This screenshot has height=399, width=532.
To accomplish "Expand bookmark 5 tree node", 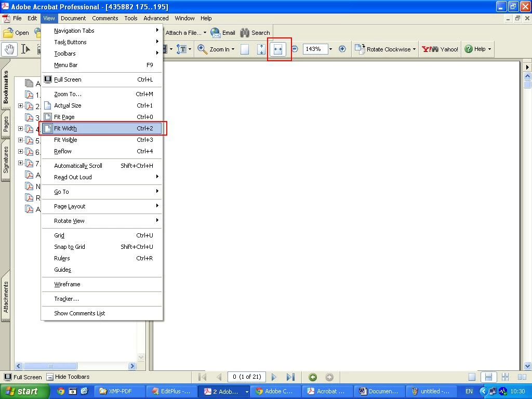I will (x=20, y=140).
